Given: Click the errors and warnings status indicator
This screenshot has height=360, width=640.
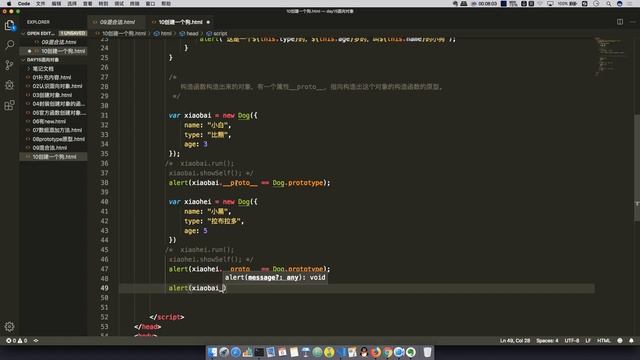Looking at the screenshot, I should 16,340.
